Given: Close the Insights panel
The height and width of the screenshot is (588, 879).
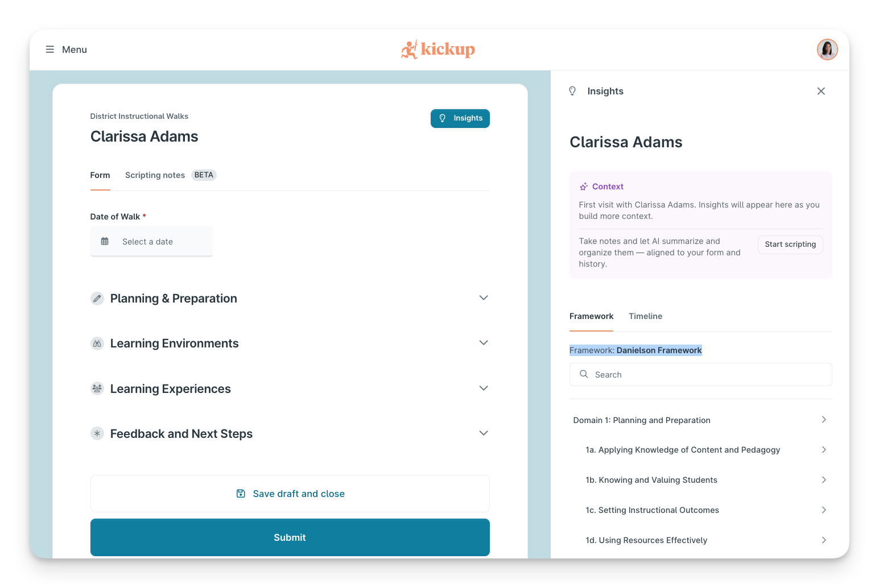Looking at the screenshot, I should tap(821, 91).
